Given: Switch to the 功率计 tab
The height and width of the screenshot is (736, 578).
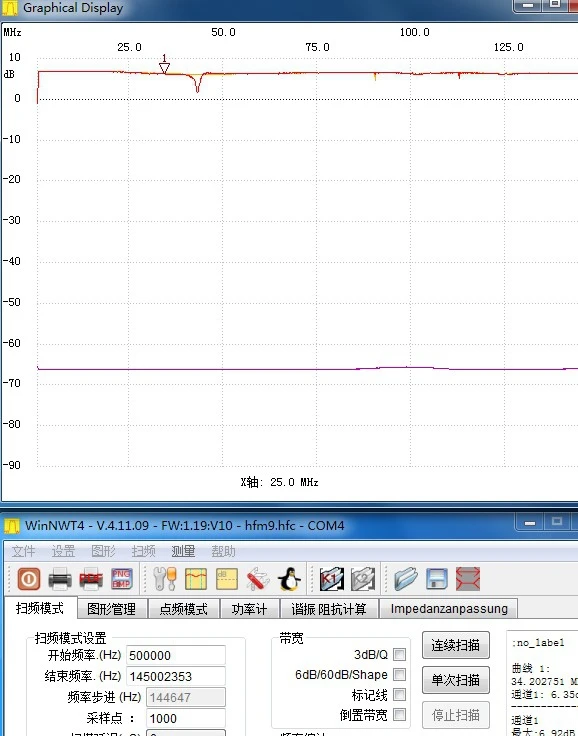Looking at the screenshot, I should pos(249,609).
